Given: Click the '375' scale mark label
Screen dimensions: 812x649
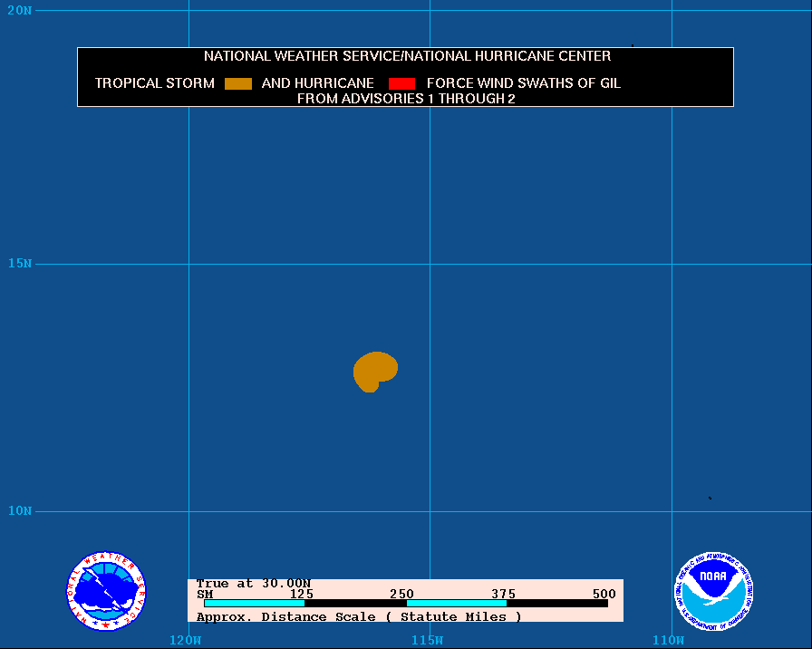Looking at the screenshot, I should pyautogui.click(x=503, y=594).
